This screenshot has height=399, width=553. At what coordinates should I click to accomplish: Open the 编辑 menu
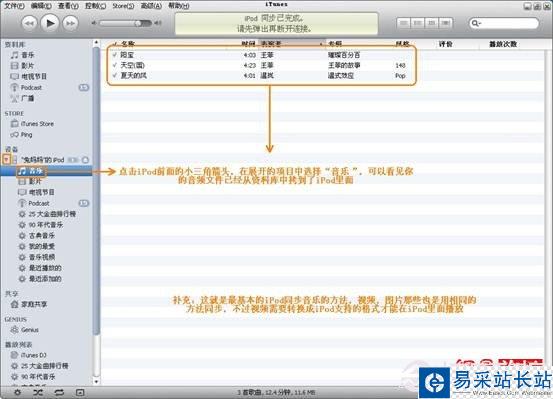tap(41, 6)
